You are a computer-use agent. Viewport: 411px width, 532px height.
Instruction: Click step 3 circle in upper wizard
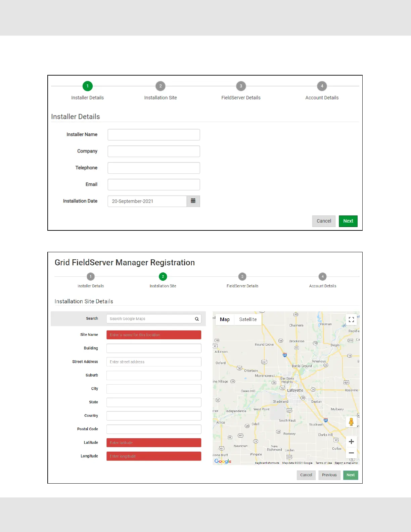click(x=241, y=86)
